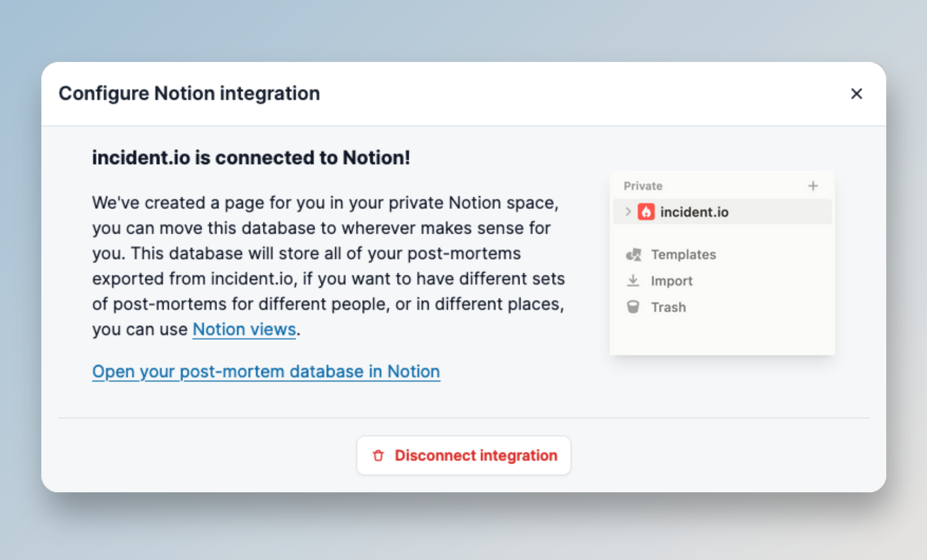Add a private page with plus icon
Viewport: 927px width, 560px height.
click(x=813, y=186)
